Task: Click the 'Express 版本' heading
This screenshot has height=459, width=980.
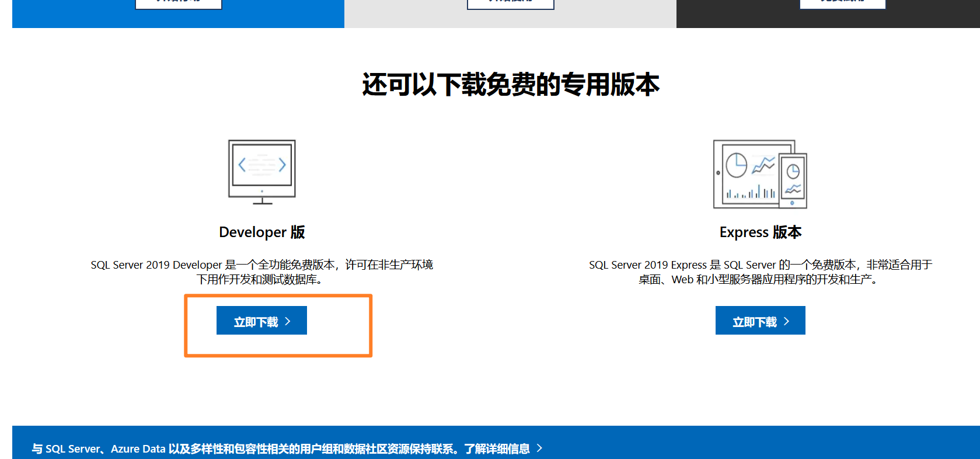Action: (761, 232)
